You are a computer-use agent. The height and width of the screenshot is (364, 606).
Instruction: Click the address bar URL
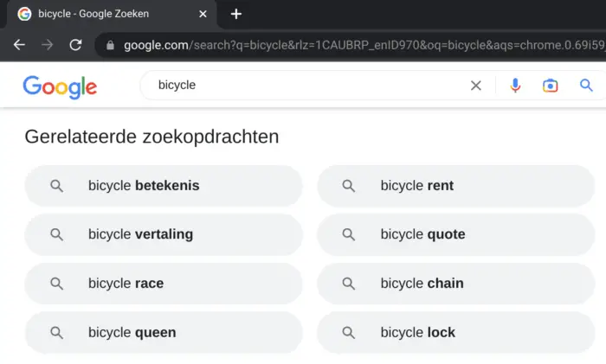coord(364,45)
